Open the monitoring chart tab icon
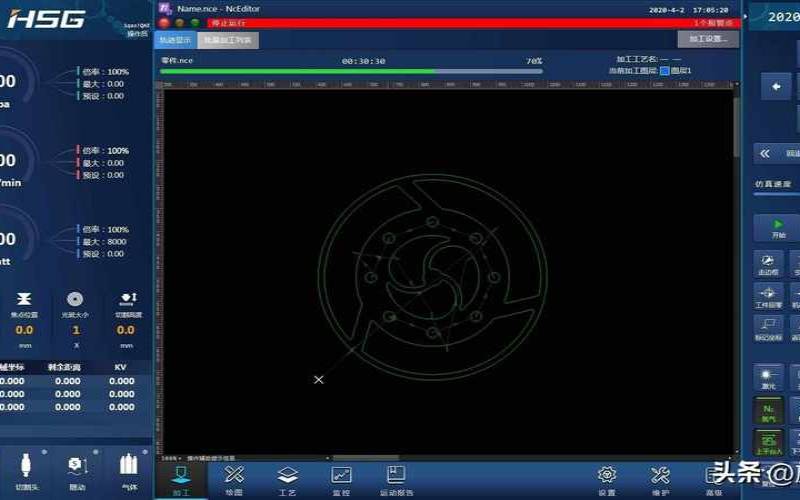 click(341, 481)
